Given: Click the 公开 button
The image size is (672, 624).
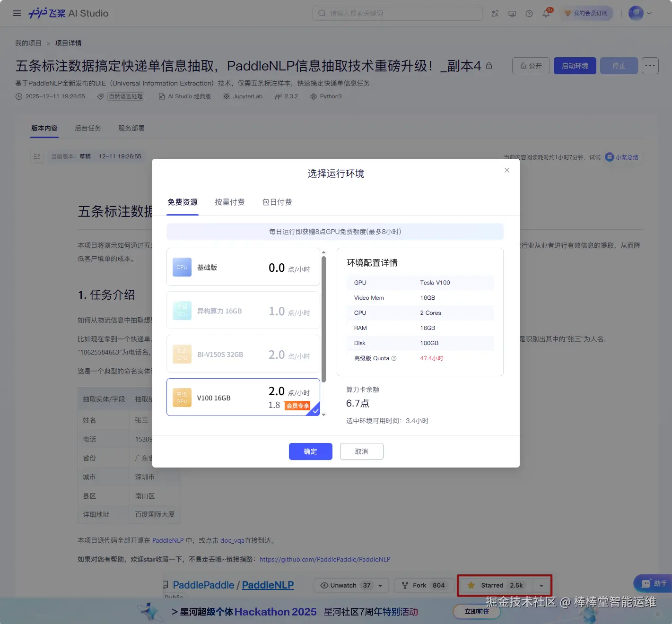Looking at the screenshot, I should click(531, 66).
